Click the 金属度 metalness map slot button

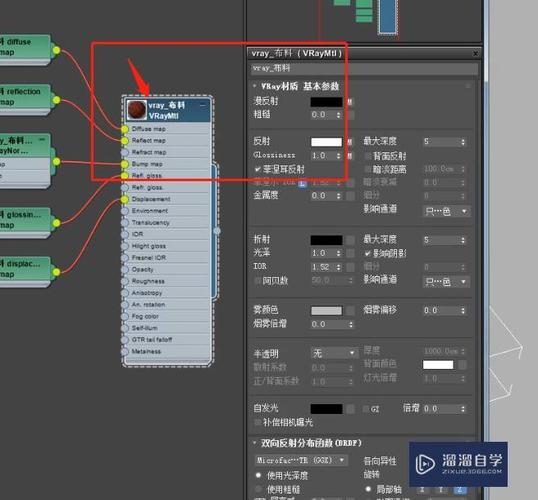(350, 196)
